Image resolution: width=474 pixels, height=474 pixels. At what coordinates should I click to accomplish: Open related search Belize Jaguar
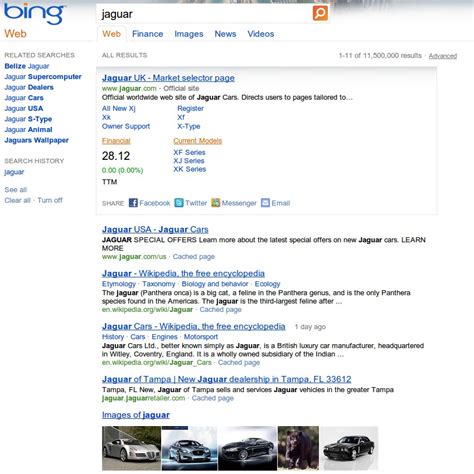27,66
